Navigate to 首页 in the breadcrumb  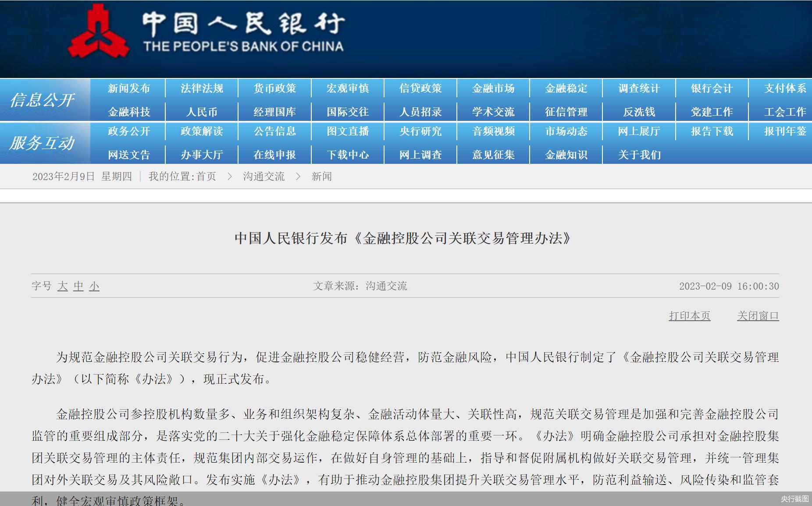[x=207, y=177]
